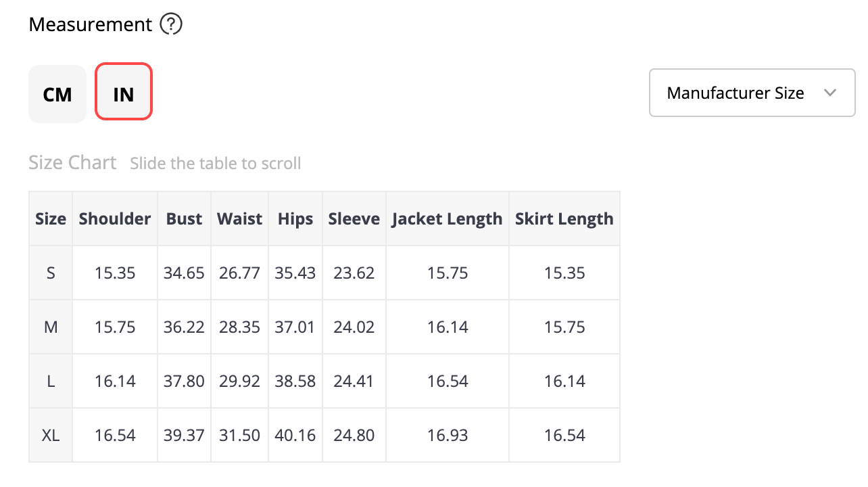Switch units to CM
Screen dimensions: 868x487
57,94
